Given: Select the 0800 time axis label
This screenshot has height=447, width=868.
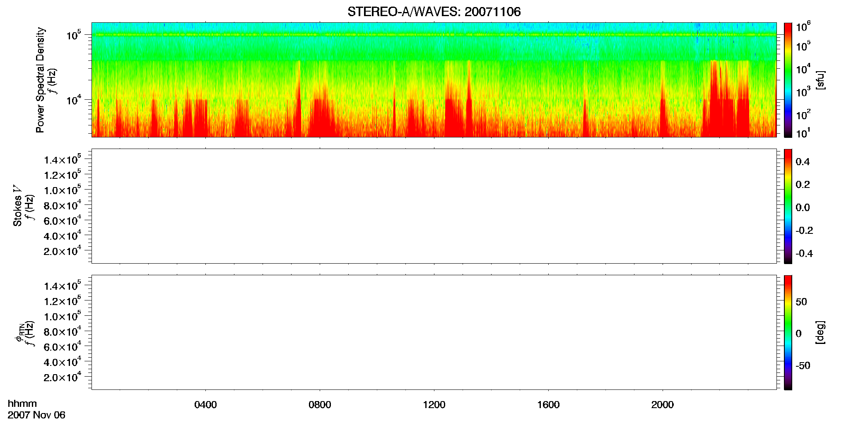Looking at the screenshot, I should click(320, 405).
